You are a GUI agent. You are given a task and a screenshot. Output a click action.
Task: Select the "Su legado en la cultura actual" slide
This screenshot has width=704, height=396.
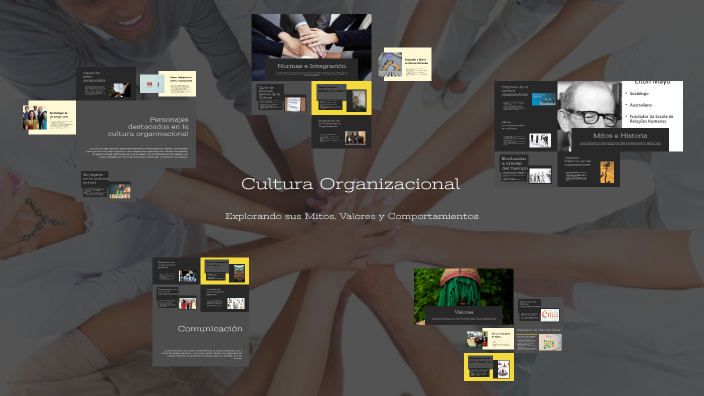[x=106, y=185]
